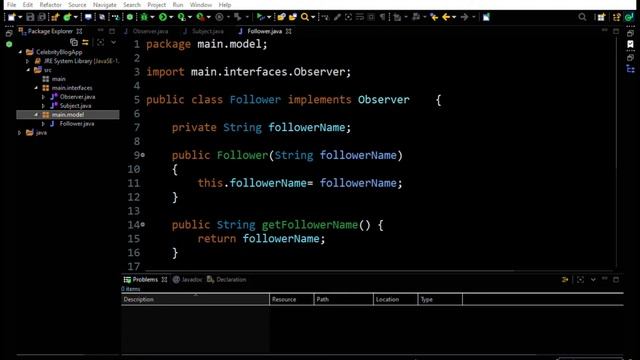Open the Back history dropdown arrow
The image size is (640, 360).
(454, 17)
